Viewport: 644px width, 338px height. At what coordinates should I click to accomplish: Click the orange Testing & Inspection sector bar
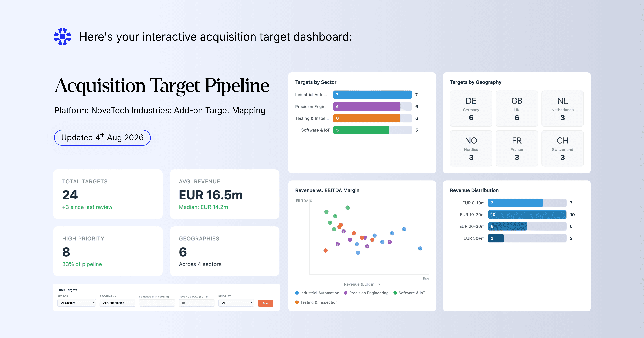click(x=367, y=118)
